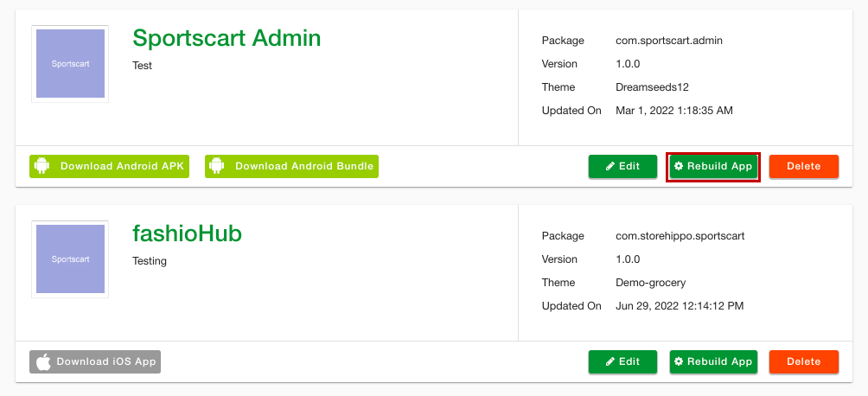868x396 pixels.
Task: Click the fashioHub app thumbnail image
Action: 70,259
